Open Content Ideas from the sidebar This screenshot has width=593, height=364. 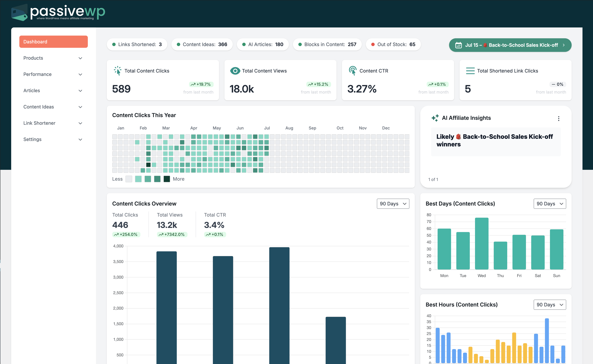coord(53,107)
